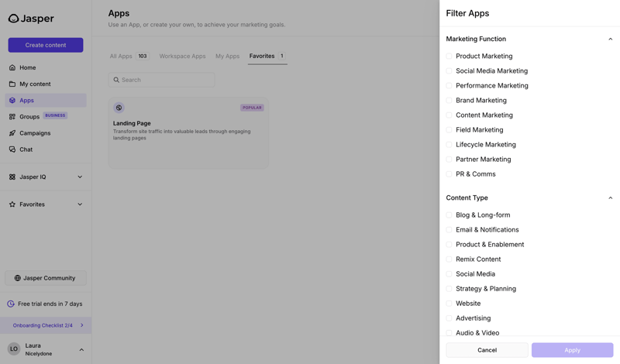Click the Apply button

click(x=572, y=350)
